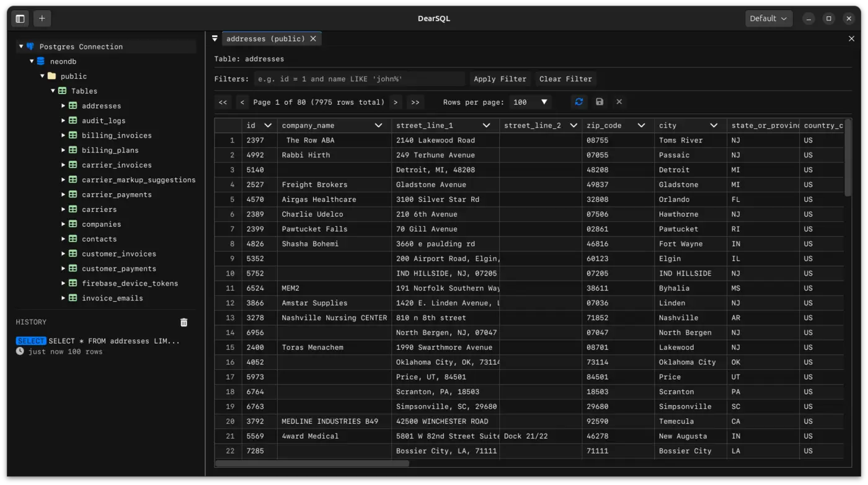Open a new tab with the plus icon
The width and height of the screenshot is (868, 485).
42,18
